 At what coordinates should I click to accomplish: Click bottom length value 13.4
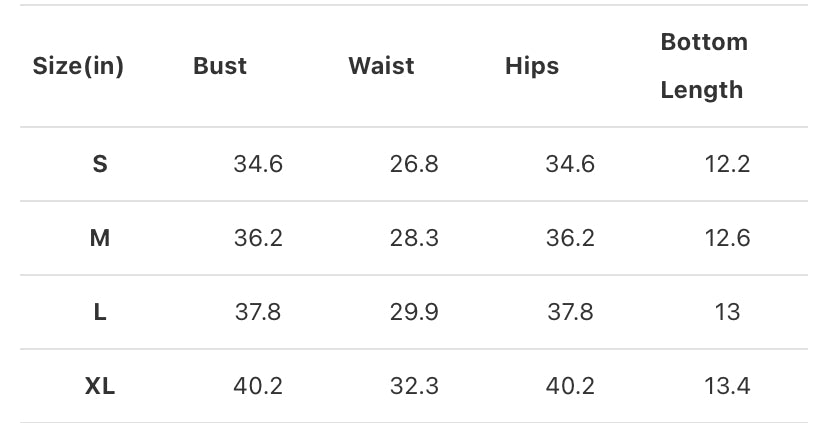point(727,386)
